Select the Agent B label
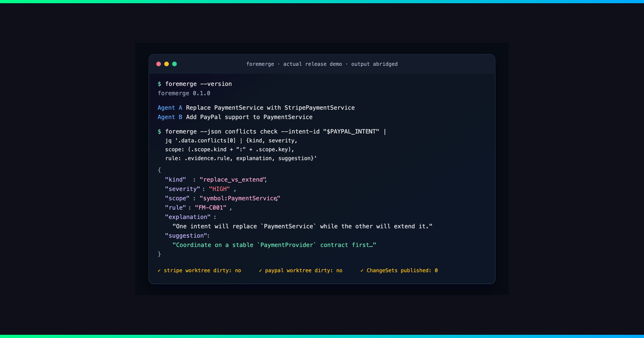644x338 pixels. (x=170, y=117)
